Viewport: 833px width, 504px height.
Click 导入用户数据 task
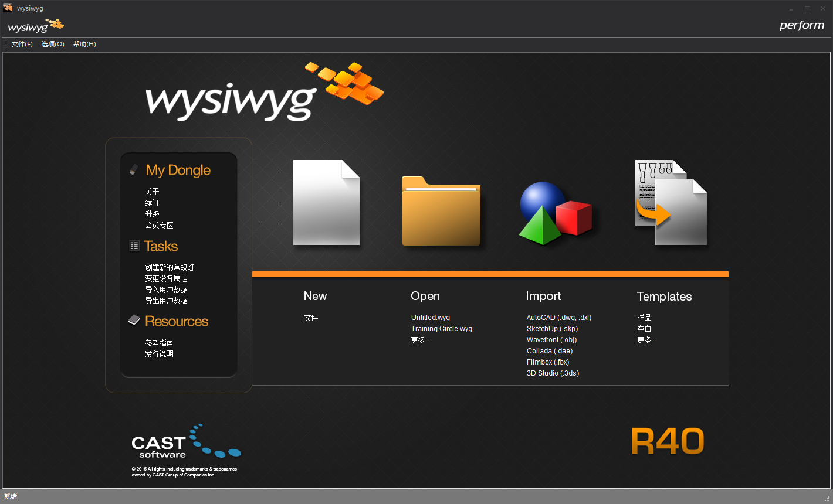point(167,290)
